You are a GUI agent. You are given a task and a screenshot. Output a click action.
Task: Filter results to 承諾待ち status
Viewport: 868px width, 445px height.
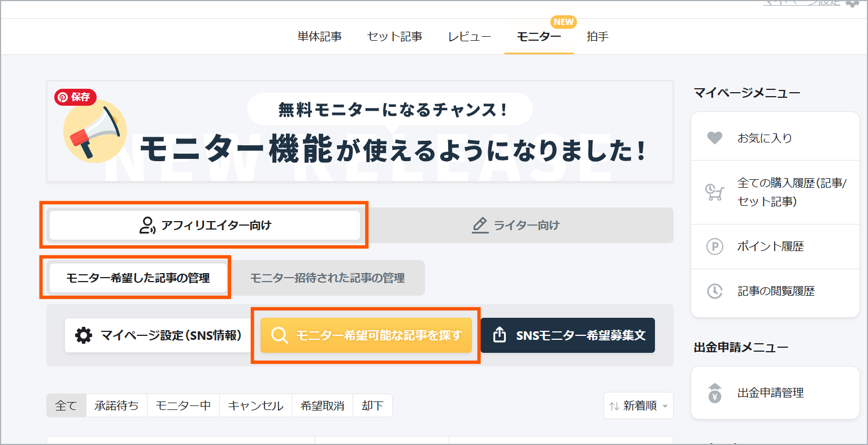(x=116, y=405)
